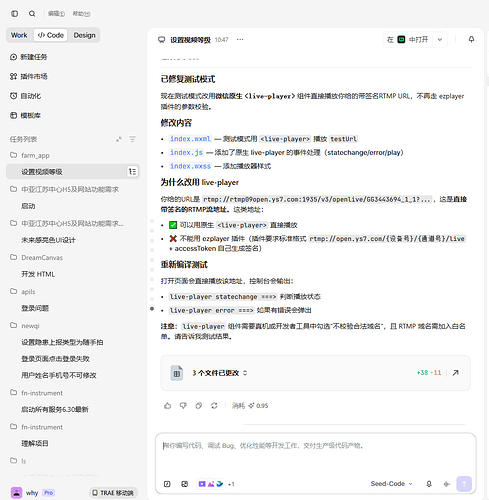Activate microphone voice input icon

[429, 484]
